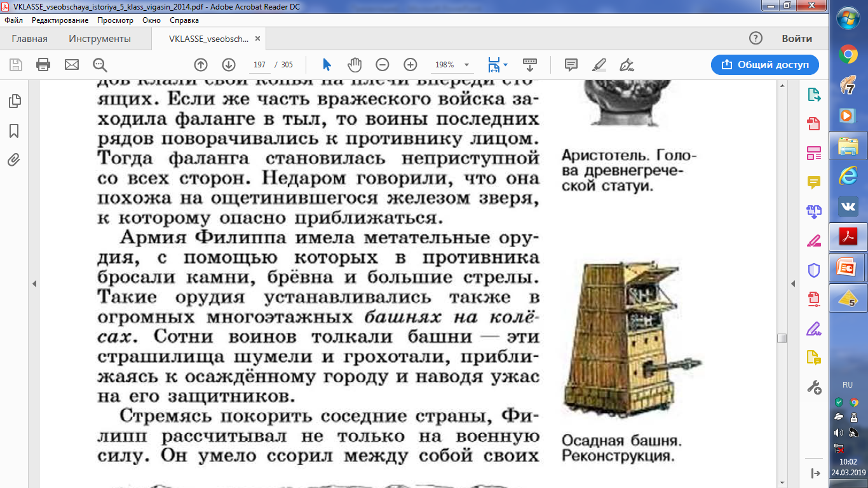The height and width of the screenshot is (488, 868).
Task: Click scrollbar up arrow at top
Action: click(782, 85)
